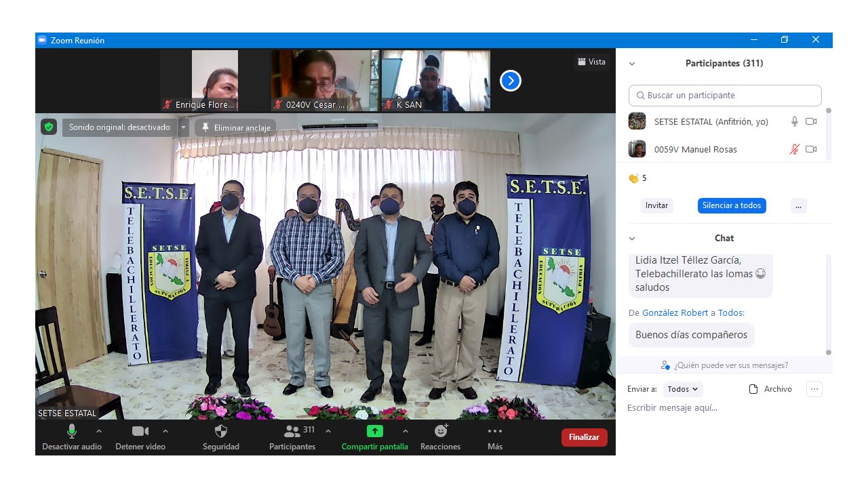This screenshot has height=488, width=868.
Task: Click the clapping hands reaction count
Action: click(637, 178)
